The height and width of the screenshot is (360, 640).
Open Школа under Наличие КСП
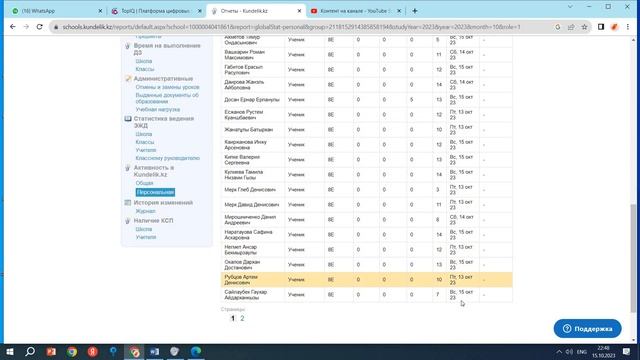tap(144, 229)
